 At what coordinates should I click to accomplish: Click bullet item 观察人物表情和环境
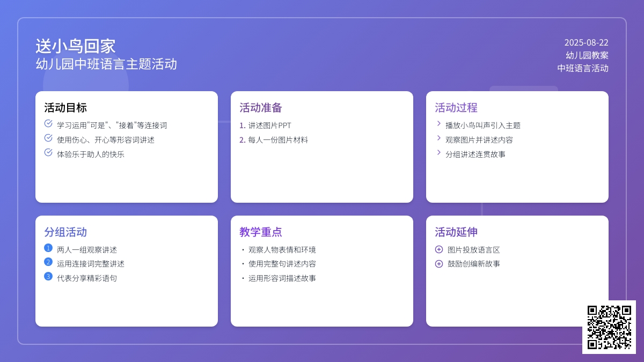click(x=278, y=250)
